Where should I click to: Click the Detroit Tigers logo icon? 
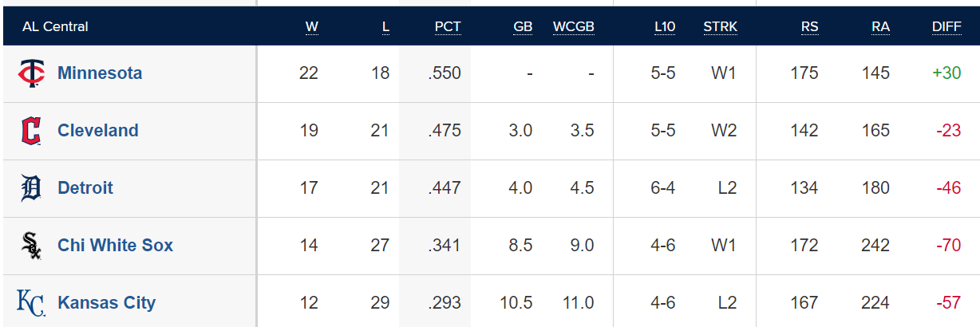31,188
